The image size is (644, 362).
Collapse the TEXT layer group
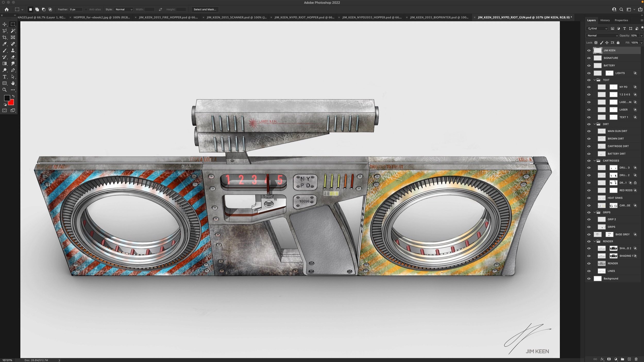coord(595,80)
